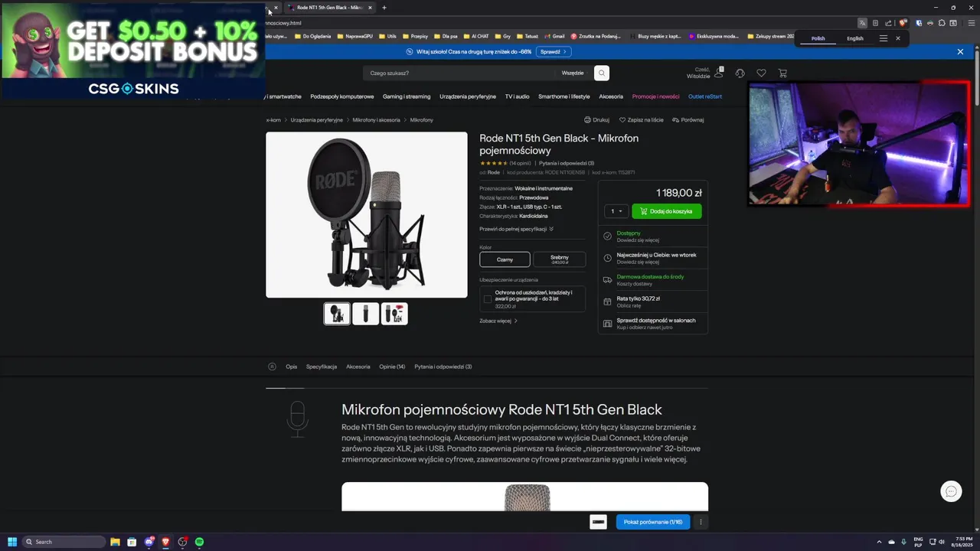Image resolution: width=980 pixels, height=551 pixels.
Task: Click Zapisz na liście save link
Action: (642, 120)
